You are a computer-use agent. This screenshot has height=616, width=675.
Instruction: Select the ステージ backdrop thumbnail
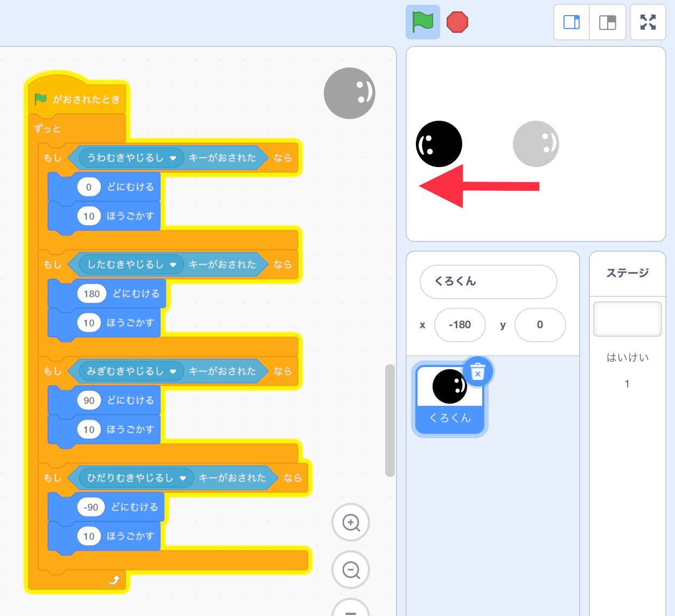627,319
